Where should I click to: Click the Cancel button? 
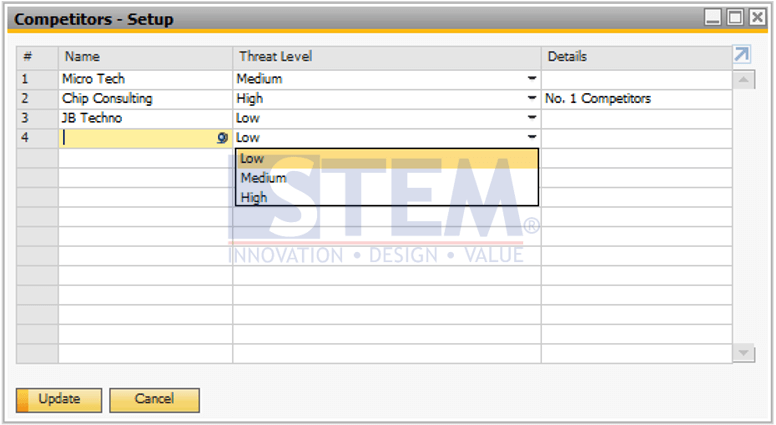click(154, 400)
